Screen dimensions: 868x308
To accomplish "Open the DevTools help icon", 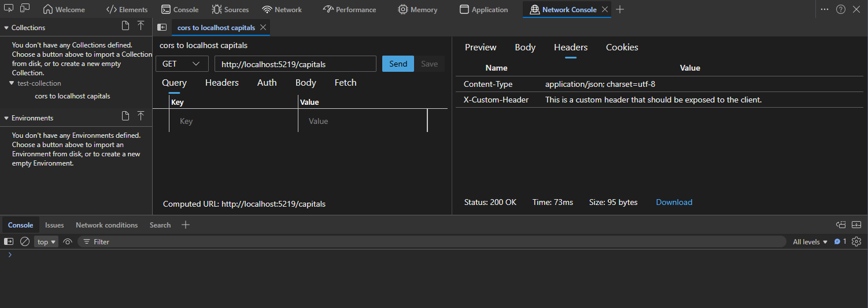I will [x=841, y=9].
